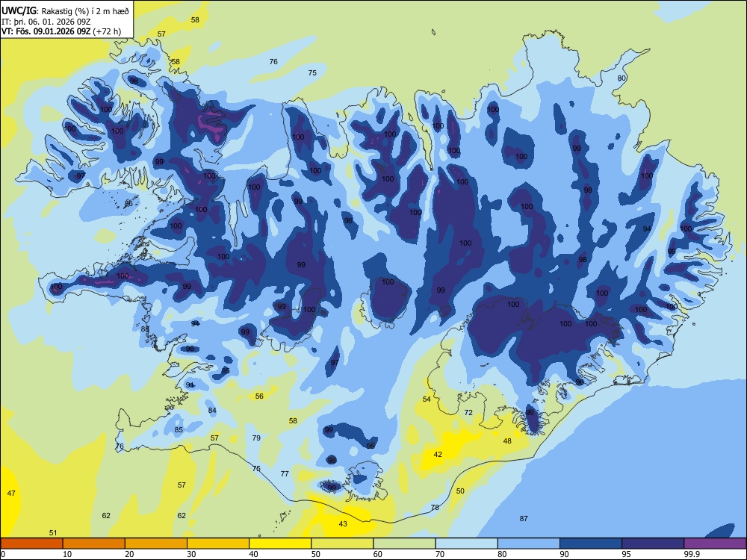
Task: Click the humidity value "85" on the map
Action: tap(179, 429)
